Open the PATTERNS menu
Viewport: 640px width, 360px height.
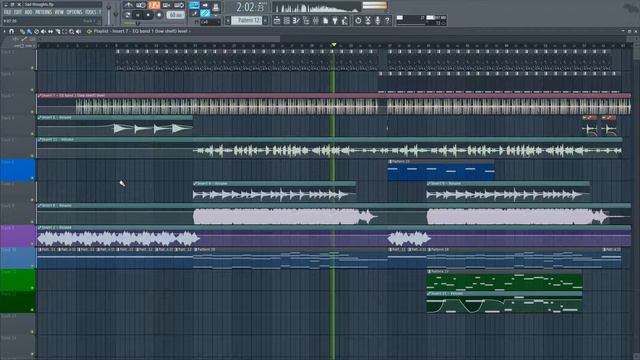click(43, 12)
